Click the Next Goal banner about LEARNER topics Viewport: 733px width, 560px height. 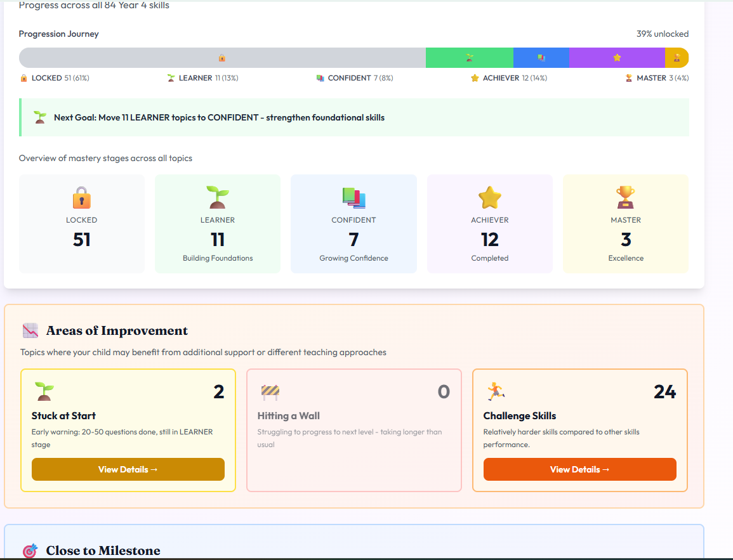tap(354, 117)
